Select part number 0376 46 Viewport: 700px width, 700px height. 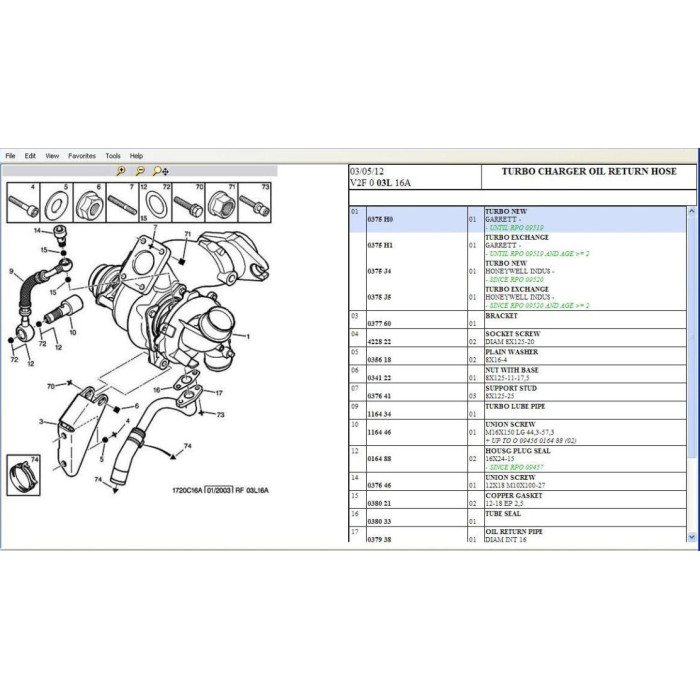379,485
